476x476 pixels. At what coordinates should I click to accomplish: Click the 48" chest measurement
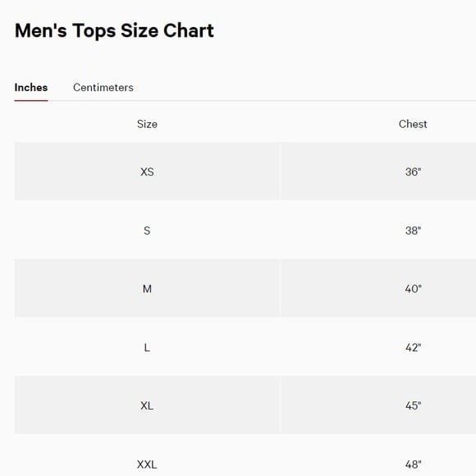pos(413,465)
